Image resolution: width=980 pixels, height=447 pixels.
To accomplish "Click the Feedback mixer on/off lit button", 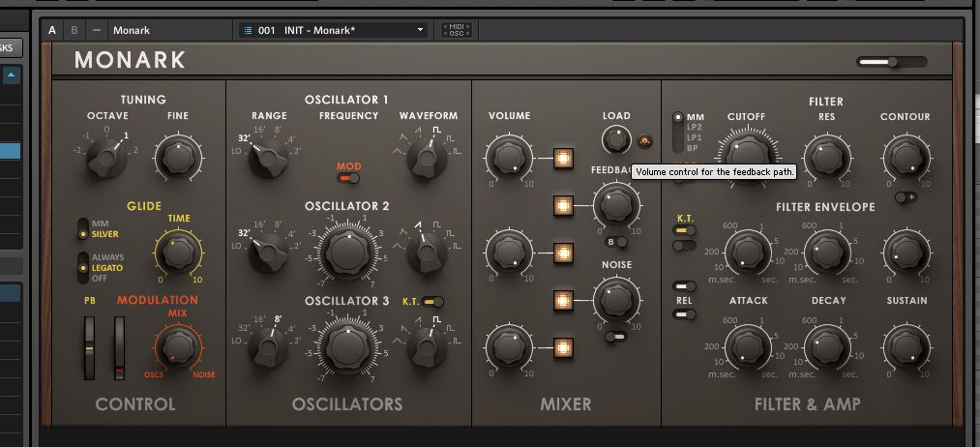I will [562, 205].
